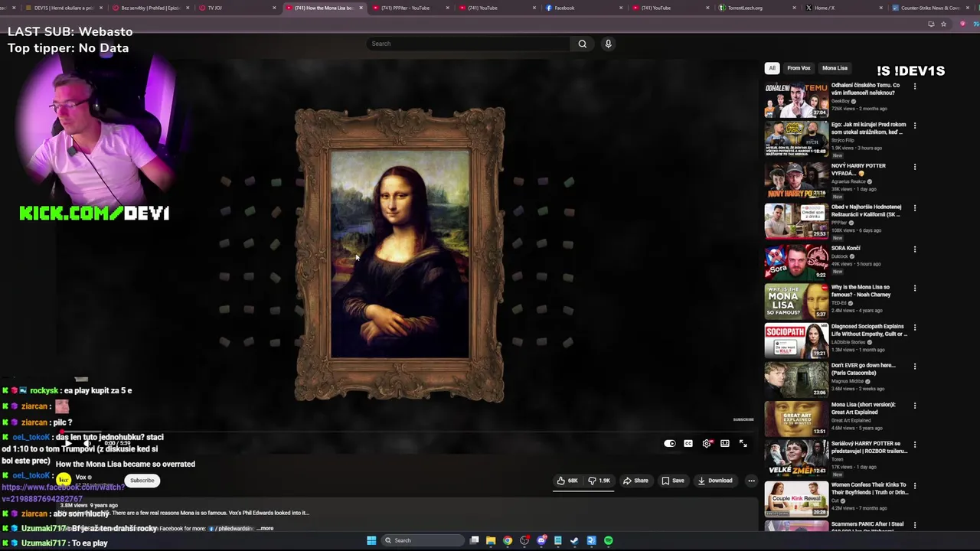Switch to the TV JOJ browser tab

236,8
